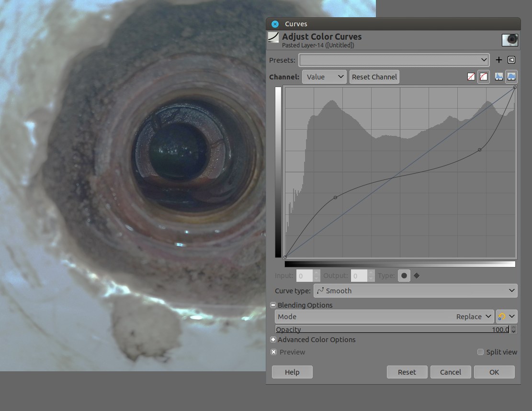Set histogram to logarithmic scale
This screenshot has height=411, width=532.
tap(511, 77)
